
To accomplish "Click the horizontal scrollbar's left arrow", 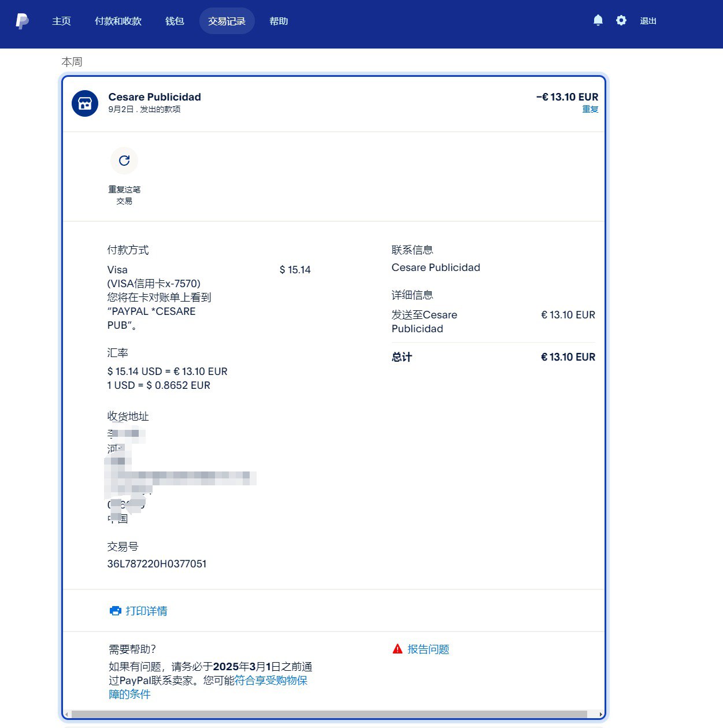I will (66, 715).
